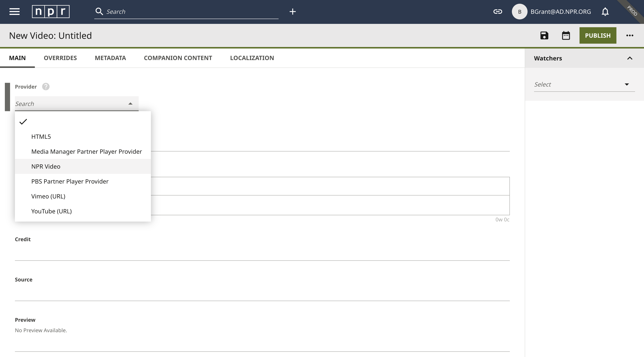Select PBS Partner Player Provider
644x357 pixels.
pos(83,181)
